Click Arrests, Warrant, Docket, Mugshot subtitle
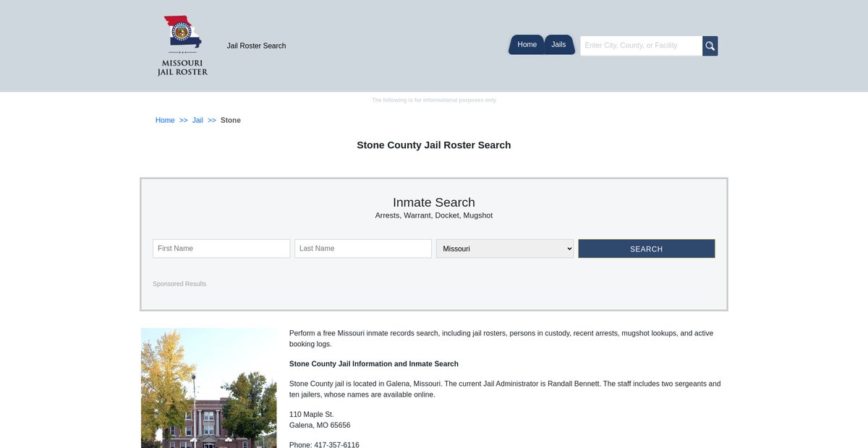 434,215
